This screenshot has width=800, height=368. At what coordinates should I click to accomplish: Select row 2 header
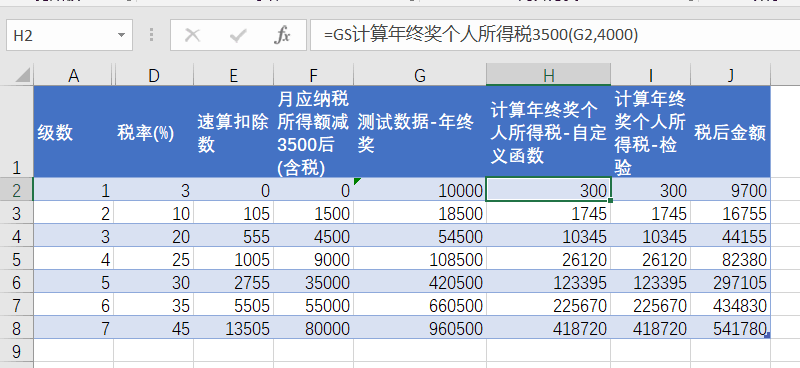[16, 190]
